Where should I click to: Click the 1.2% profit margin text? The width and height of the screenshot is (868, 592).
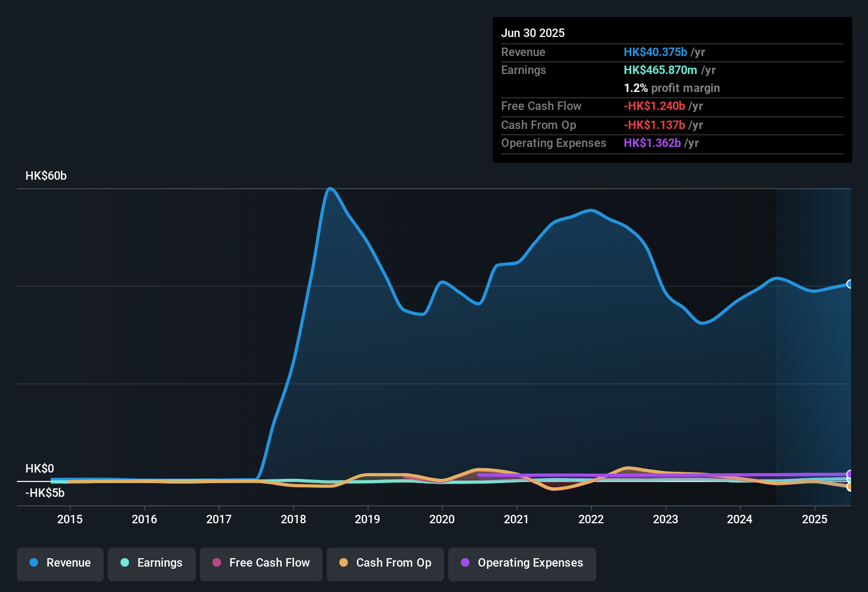pos(671,88)
